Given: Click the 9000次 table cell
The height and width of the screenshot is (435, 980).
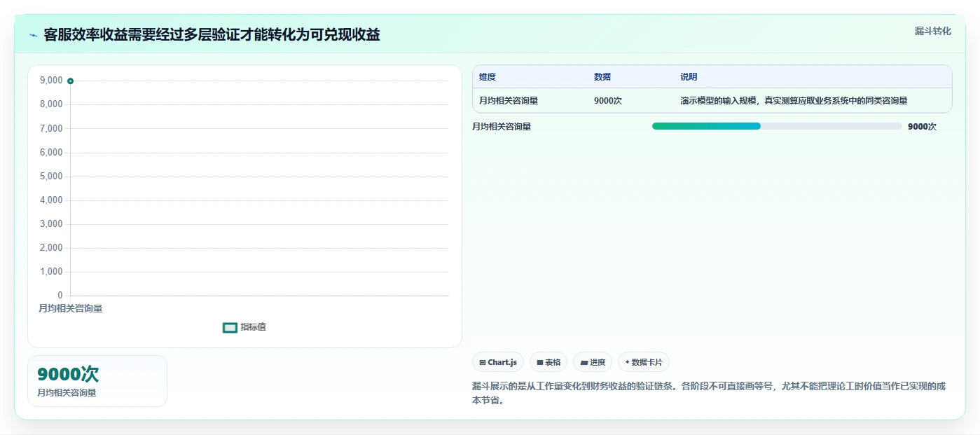Looking at the screenshot, I should [x=608, y=100].
